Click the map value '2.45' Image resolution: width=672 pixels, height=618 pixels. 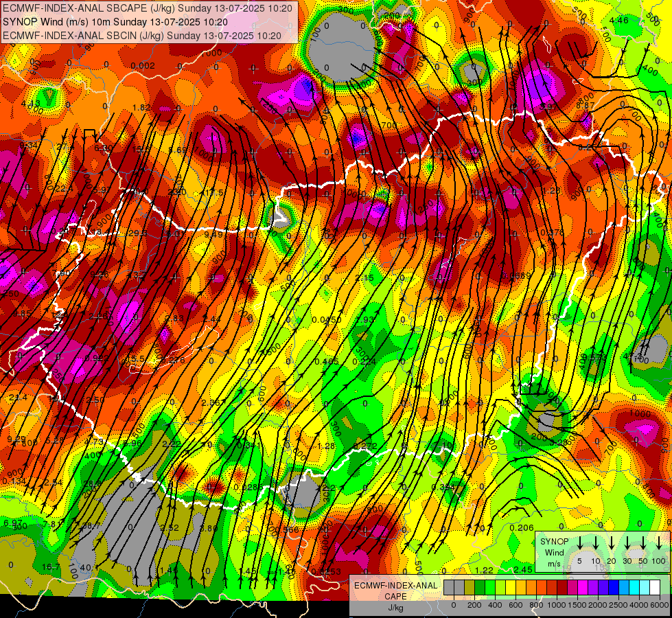coord(523,569)
